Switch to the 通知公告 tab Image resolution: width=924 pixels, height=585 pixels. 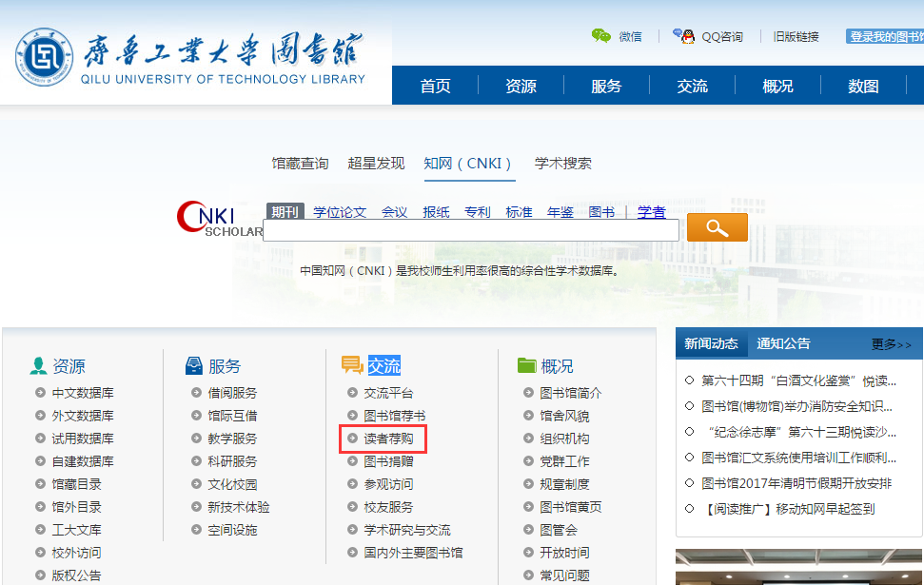tap(783, 344)
